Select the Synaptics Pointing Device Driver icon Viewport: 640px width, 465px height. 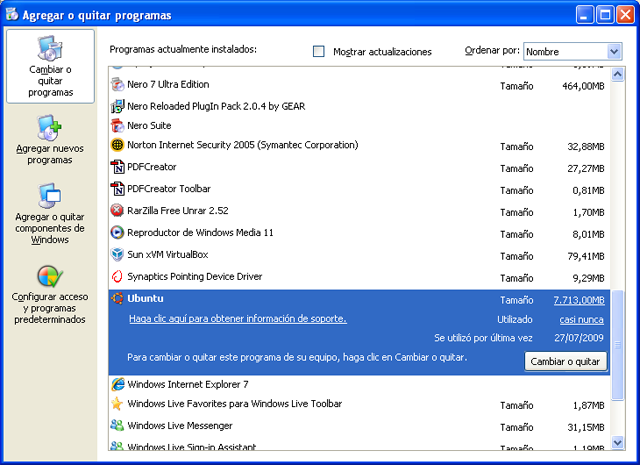(118, 277)
